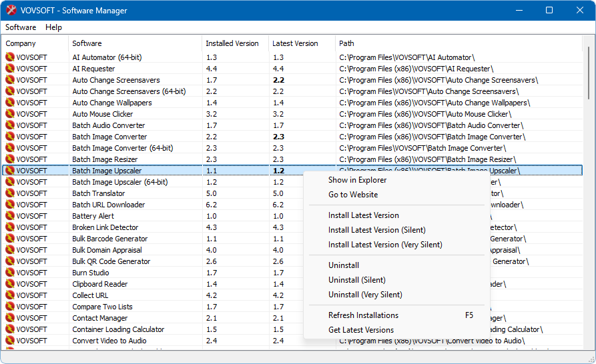Click the icon in Batch URL Downloader row
Viewport: 596px width, 364px height.
[x=10, y=204]
